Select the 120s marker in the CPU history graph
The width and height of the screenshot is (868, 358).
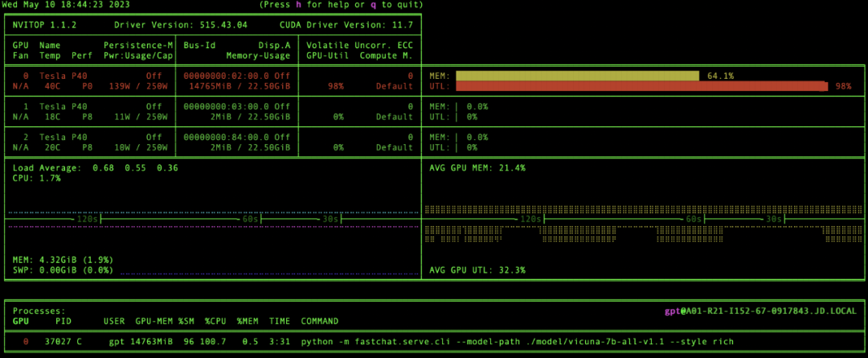(x=88, y=220)
